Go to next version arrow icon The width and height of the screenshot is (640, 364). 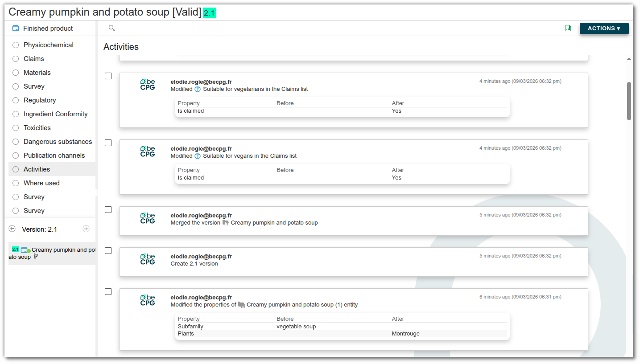pyautogui.click(x=86, y=229)
